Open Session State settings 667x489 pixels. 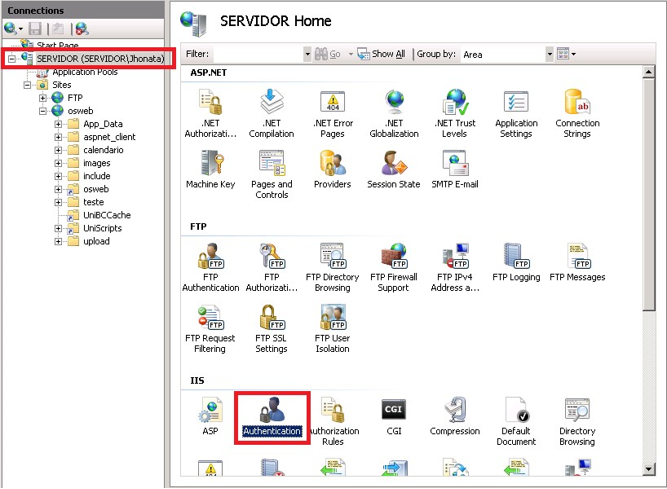point(394,169)
